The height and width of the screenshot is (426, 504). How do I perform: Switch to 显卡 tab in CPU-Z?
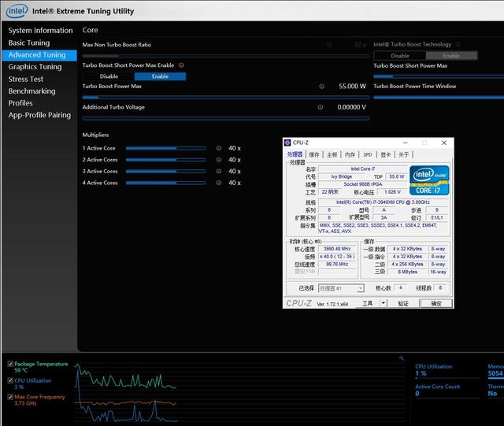click(x=385, y=154)
